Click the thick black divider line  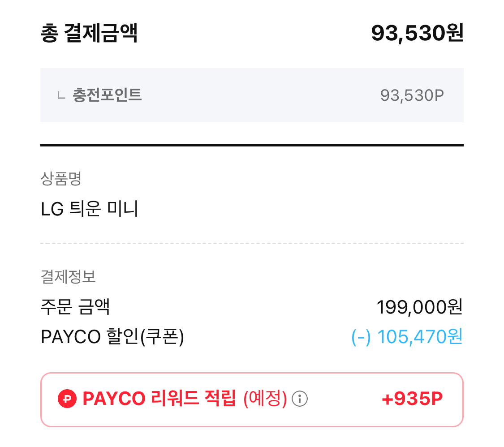pyautogui.click(x=252, y=145)
